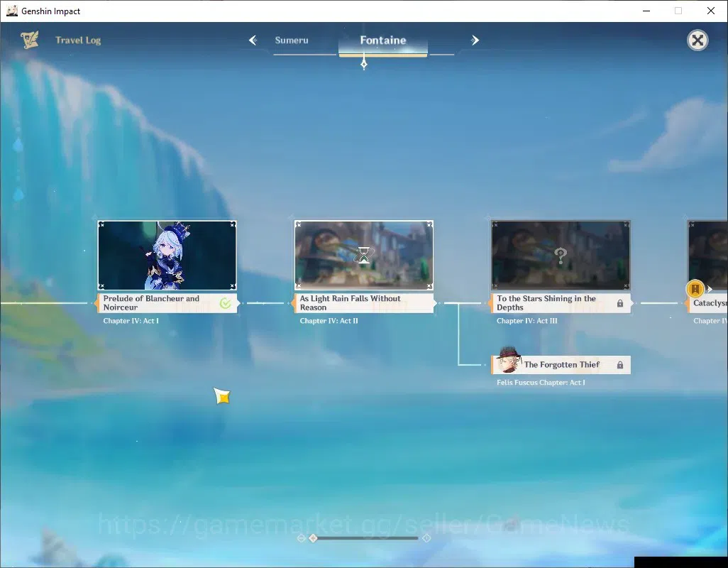
Task: Click lock icon on To the Stars Shining
Action: point(620,303)
